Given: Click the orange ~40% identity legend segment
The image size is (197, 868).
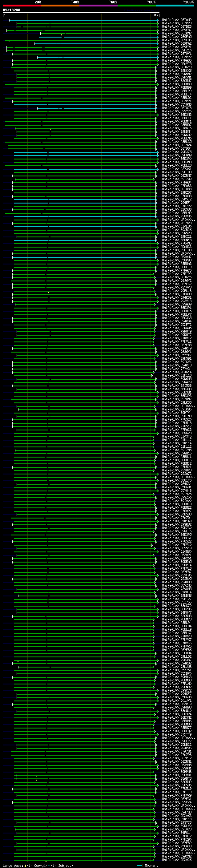Looking at the screenshot, I should [x=60, y=6].
